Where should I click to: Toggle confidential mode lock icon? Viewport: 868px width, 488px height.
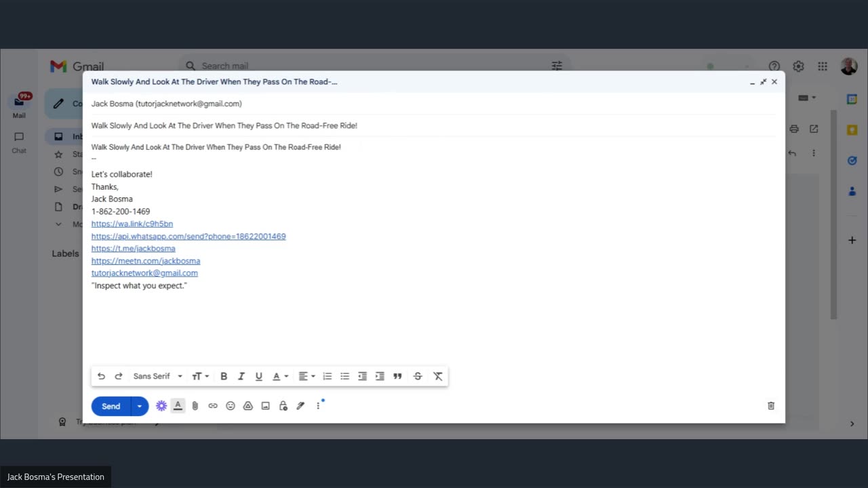[283, 405]
